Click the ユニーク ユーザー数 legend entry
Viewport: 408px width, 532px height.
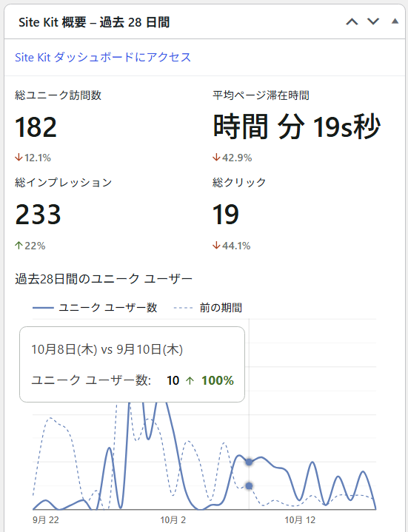pyautogui.click(x=95, y=308)
